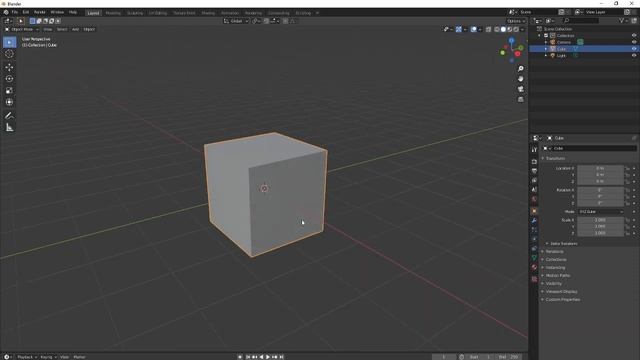The height and width of the screenshot is (360, 640).
Task: Click the red X axis gizmo handle
Action: click(518, 54)
